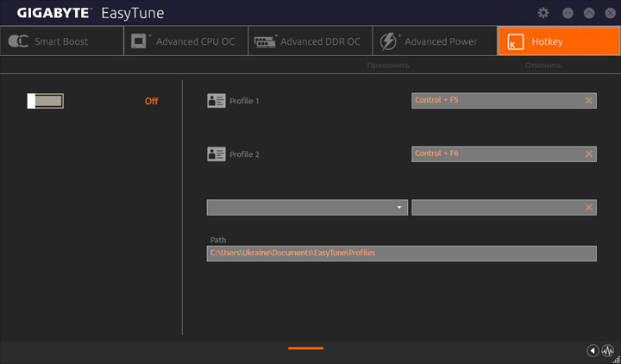Close the EasyTune window
The width and height of the screenshot is (621, 364).
click(611, 13)
